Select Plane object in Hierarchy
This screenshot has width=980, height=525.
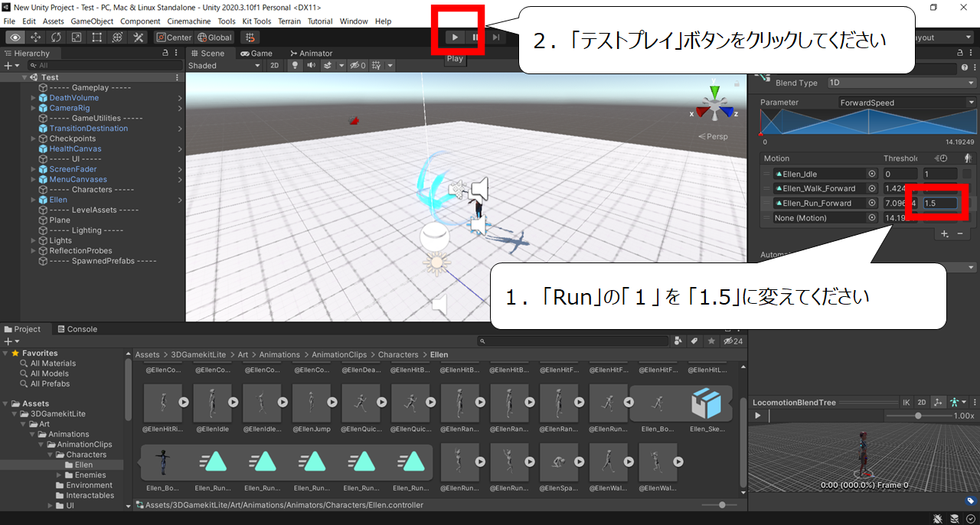(60, 220)
